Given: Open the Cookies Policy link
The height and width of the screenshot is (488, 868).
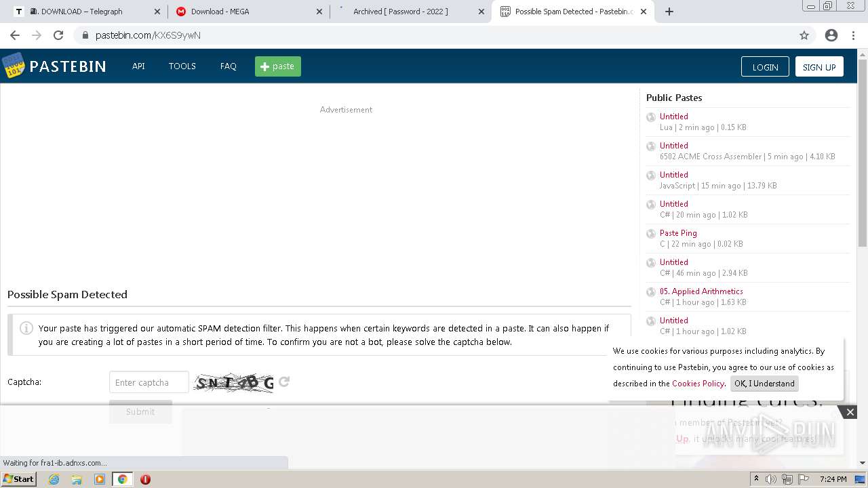Looking at the screenshot, I should [x=698, y=384].
